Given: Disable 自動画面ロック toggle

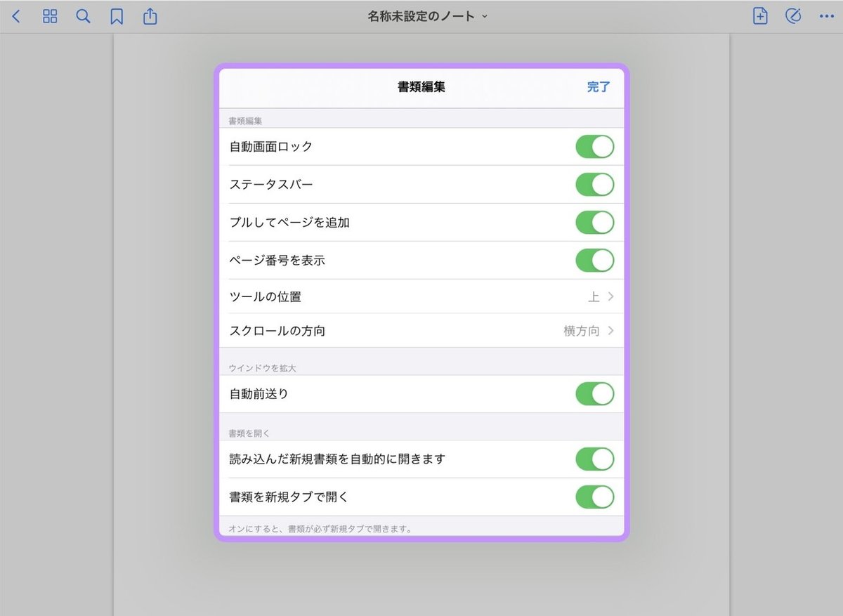Looking at the screenshot, I should (595, 146).
